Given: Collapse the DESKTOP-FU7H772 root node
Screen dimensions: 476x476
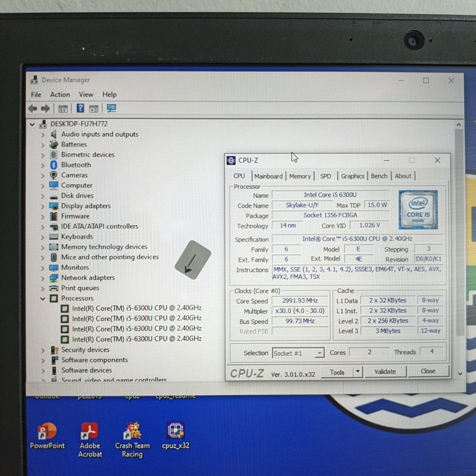Looking at the screenshot, I should coord(32,124).
